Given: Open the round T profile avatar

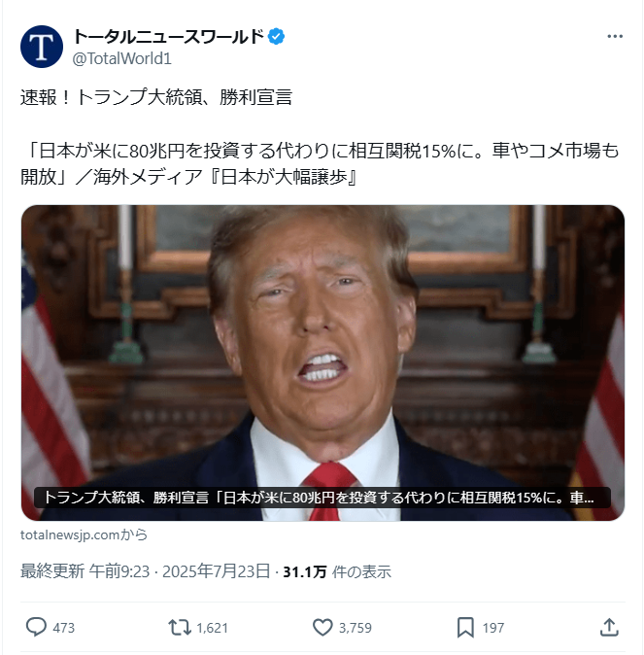Looking at the screenshot, I should coord(42,47).
